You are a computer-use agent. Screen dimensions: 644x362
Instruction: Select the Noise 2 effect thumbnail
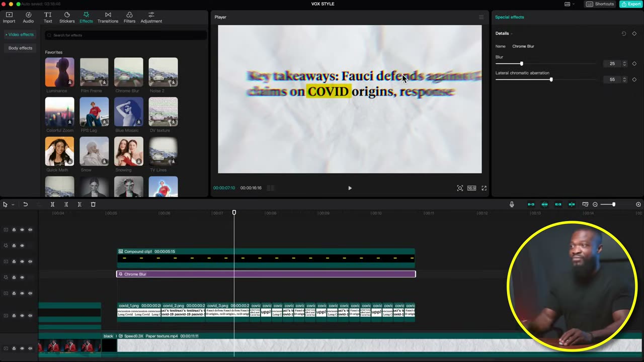(x=163, y=72)
